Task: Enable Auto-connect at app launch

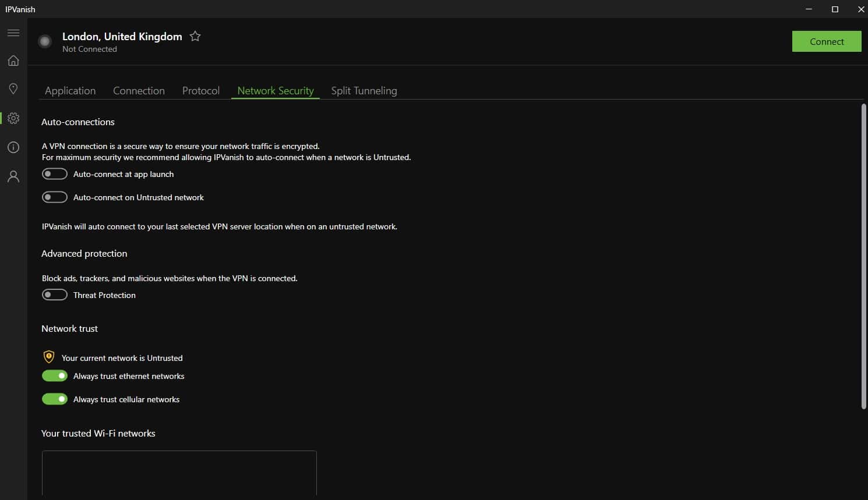Action: [x=55, y=174]
